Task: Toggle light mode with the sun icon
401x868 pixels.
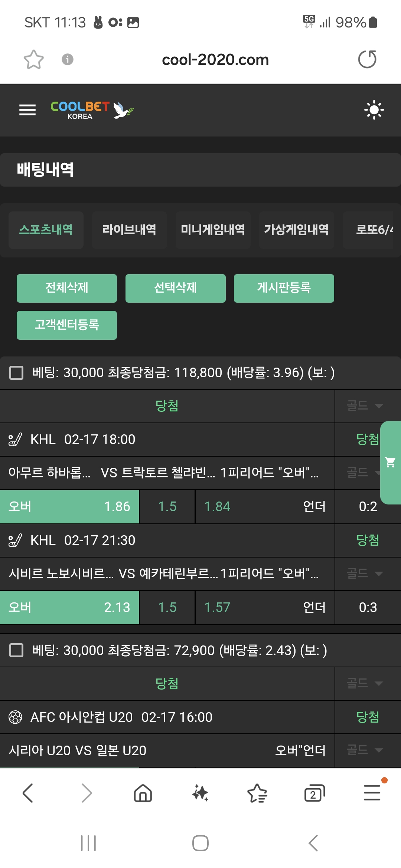Action: [374, 110]
